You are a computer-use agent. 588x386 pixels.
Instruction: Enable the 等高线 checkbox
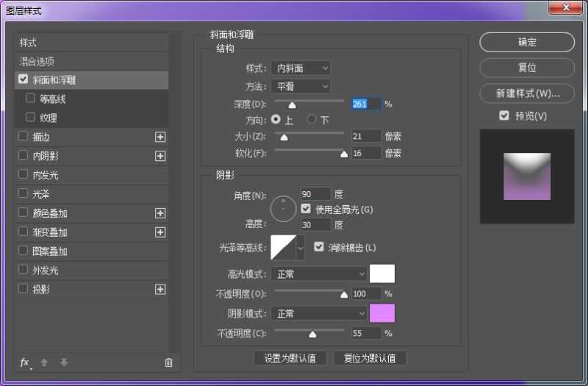[30, 99]
